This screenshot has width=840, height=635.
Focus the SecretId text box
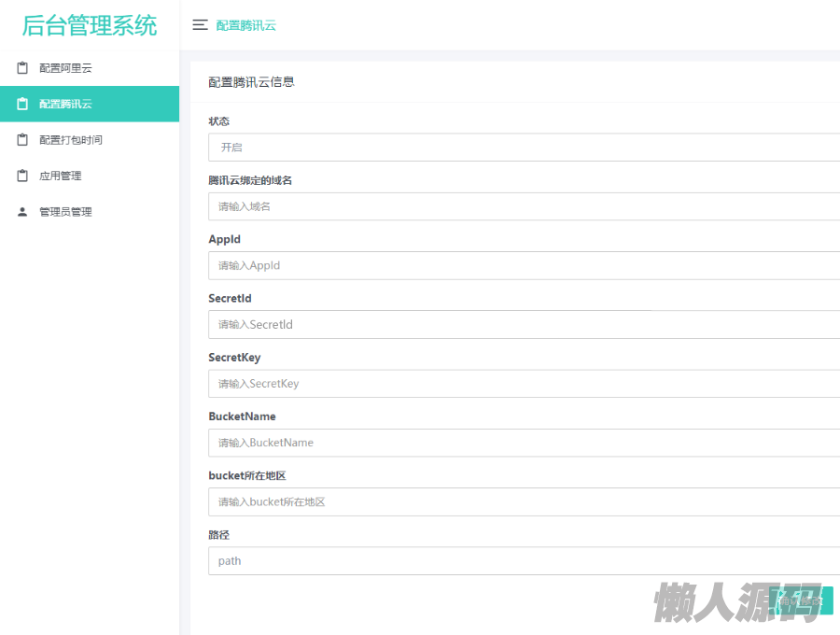[523, 324]
